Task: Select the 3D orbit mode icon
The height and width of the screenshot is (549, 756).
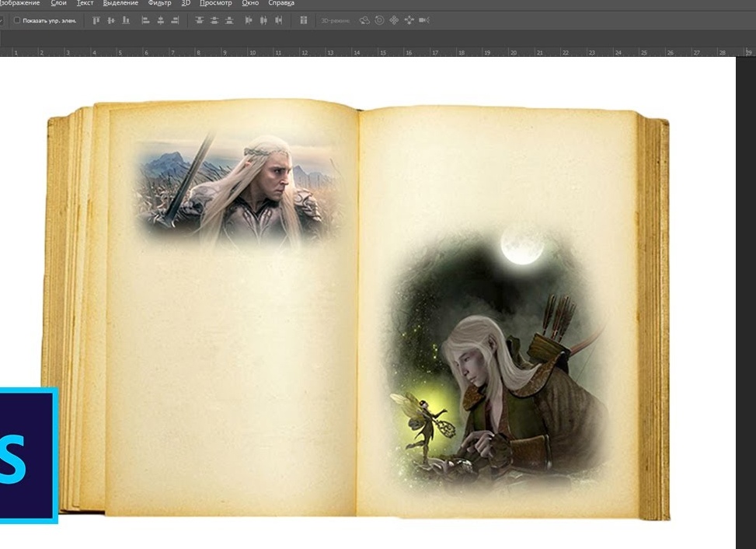Action: (364, 20)
